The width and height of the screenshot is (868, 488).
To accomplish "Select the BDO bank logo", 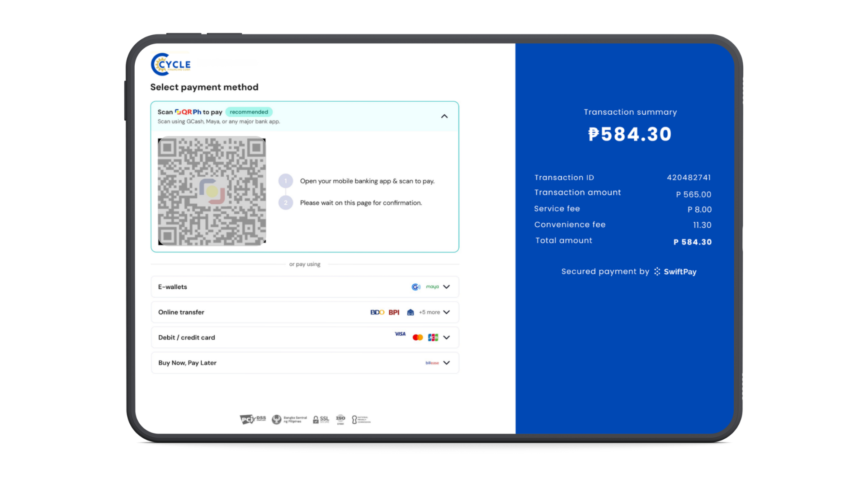I will coord(377,312).
